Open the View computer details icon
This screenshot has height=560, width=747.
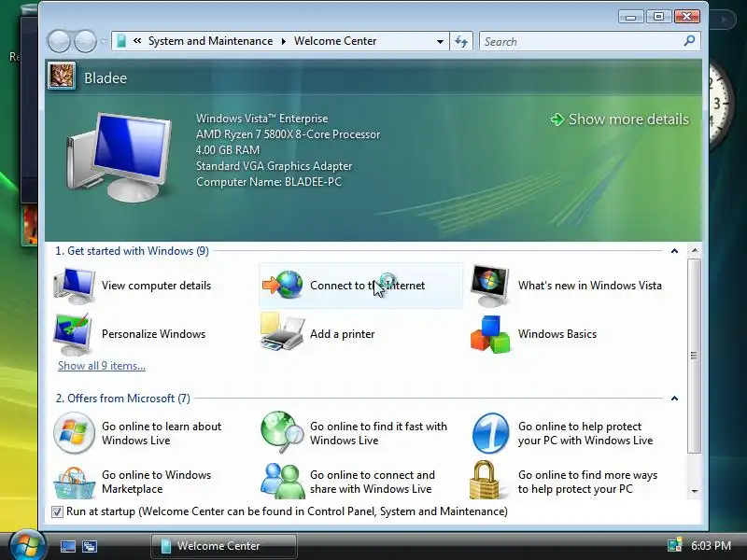(x=74, y=286)
